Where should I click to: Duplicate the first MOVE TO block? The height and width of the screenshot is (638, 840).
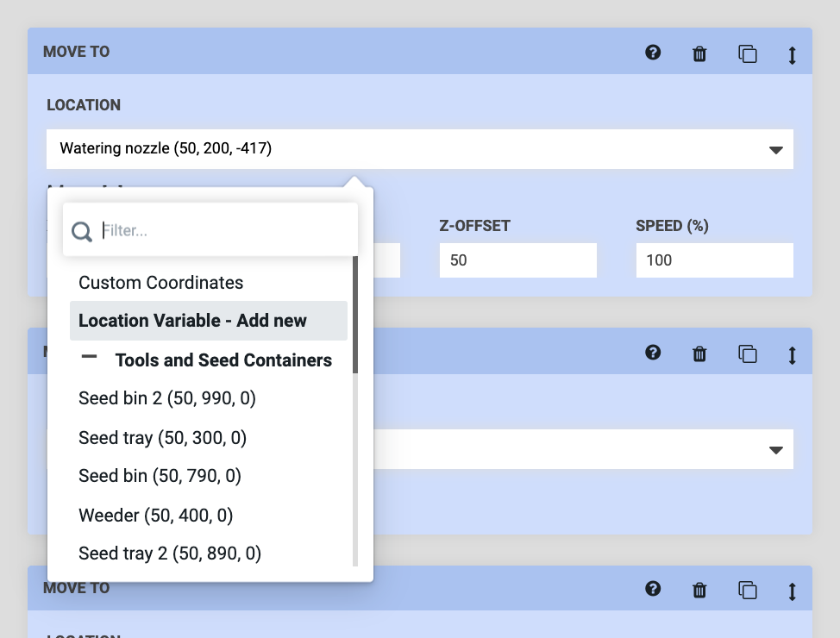[747, 53]
